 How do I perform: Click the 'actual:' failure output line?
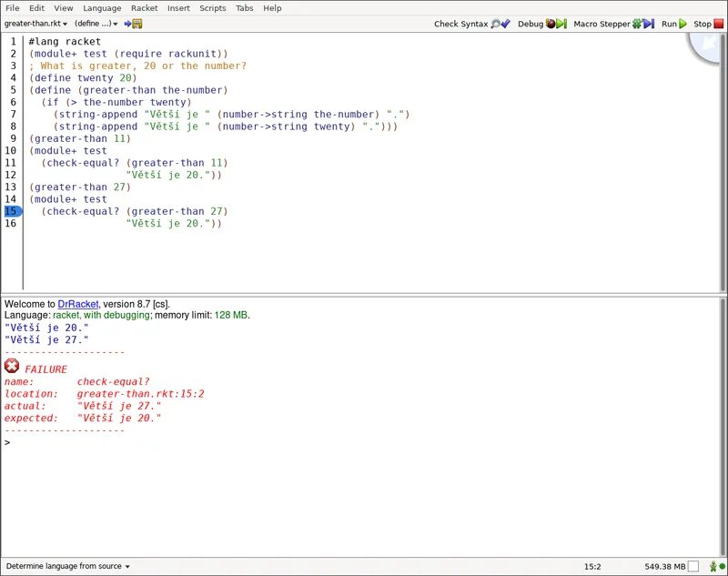tap(83, 406)
